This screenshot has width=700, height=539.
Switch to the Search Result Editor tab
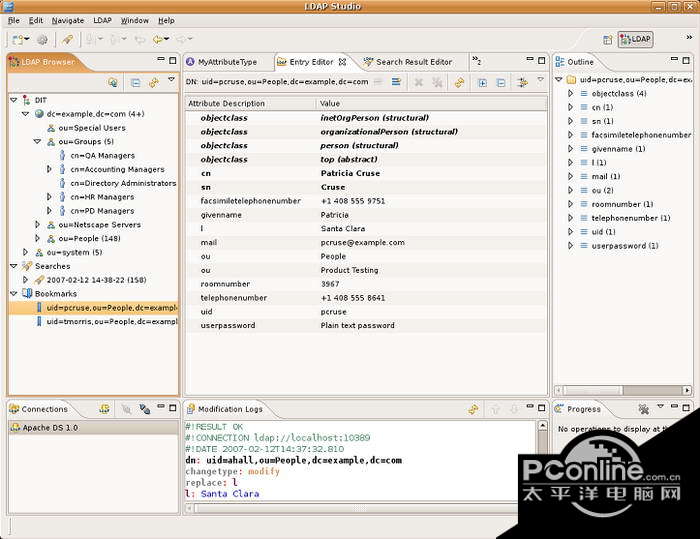(x=413, y=62)
